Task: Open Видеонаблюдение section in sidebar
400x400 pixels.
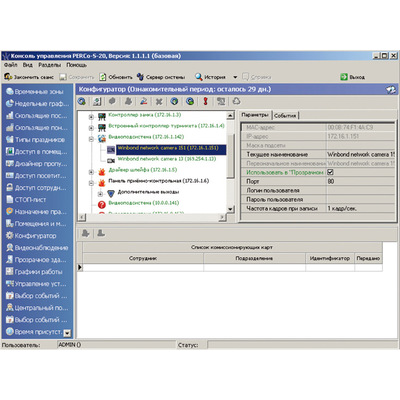Action: (x=37, y=248)
